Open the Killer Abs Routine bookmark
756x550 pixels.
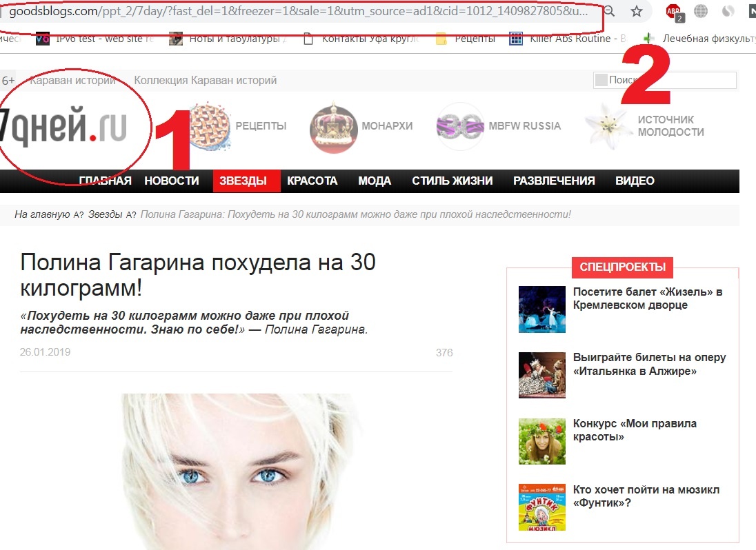(568, 39)
